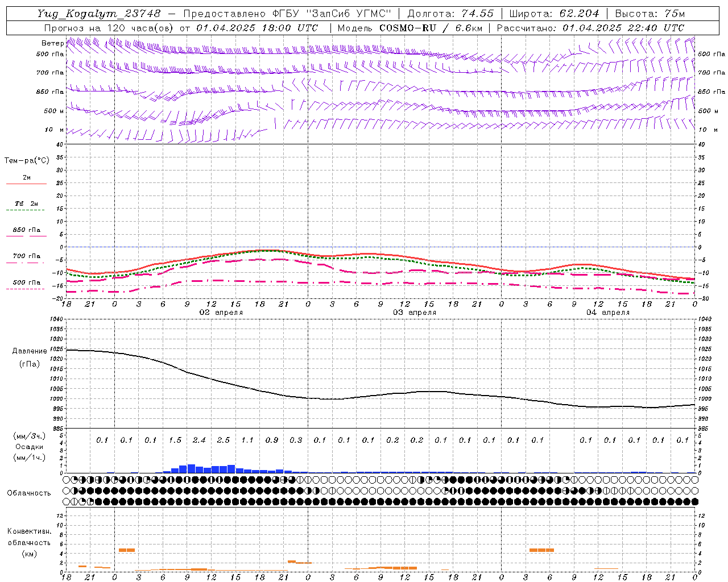Viewport: 728px width, 582px height.
Task: Click the Давление pressure panel label
Action: [30, 351]
